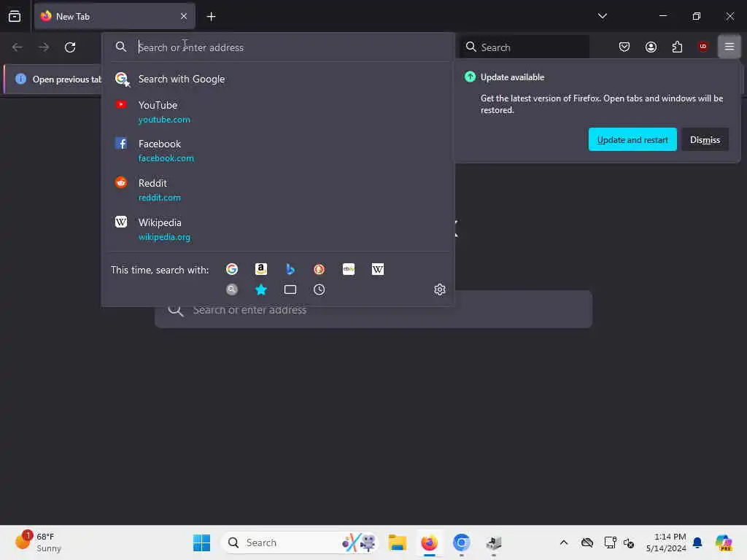
Task: Open File Explorer from taskbar
Action: [397, 542]
